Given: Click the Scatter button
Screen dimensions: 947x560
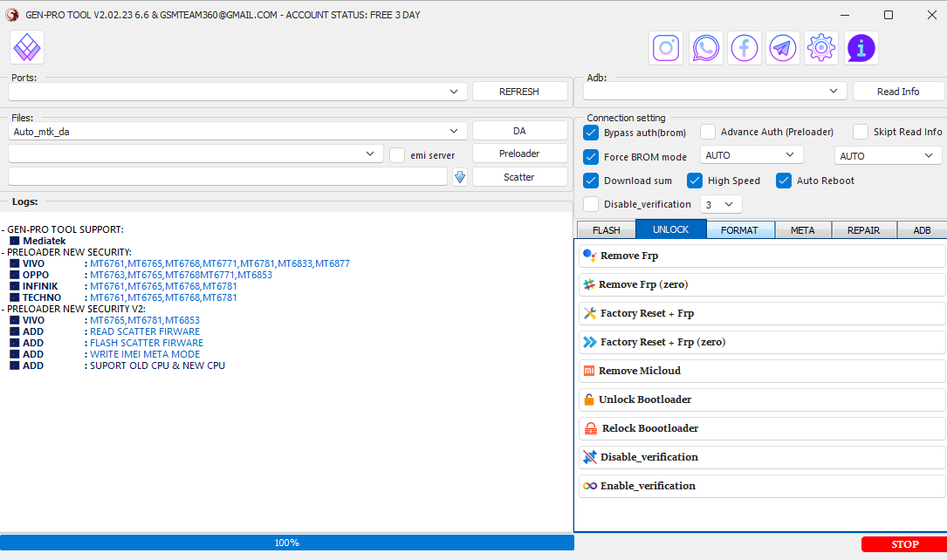Looking at the screenshot, I should click(519, 177).
